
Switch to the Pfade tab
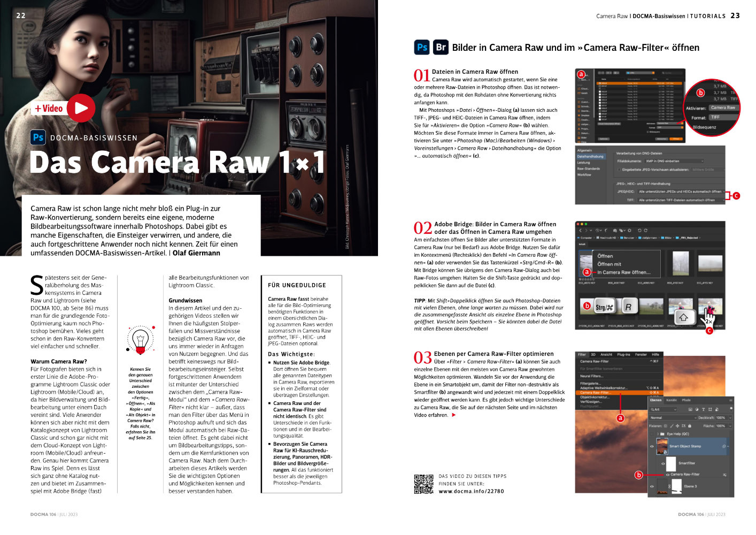[686, 400]
